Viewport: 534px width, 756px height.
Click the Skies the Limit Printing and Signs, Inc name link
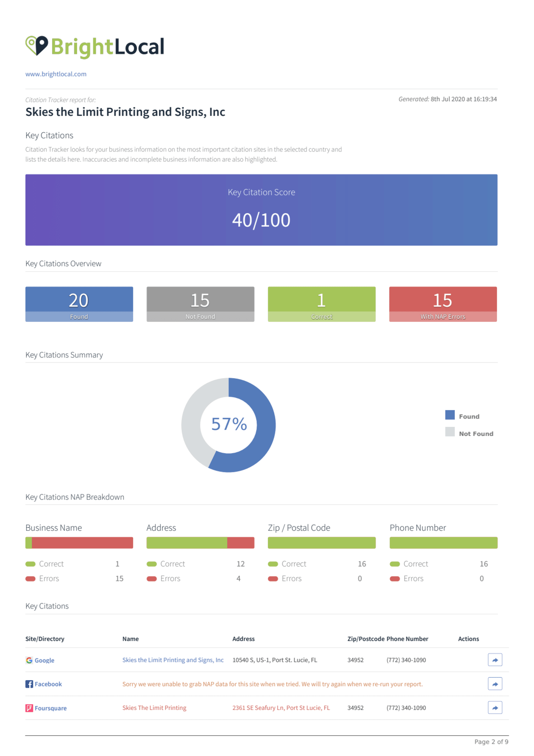click(x=173, y=660)
